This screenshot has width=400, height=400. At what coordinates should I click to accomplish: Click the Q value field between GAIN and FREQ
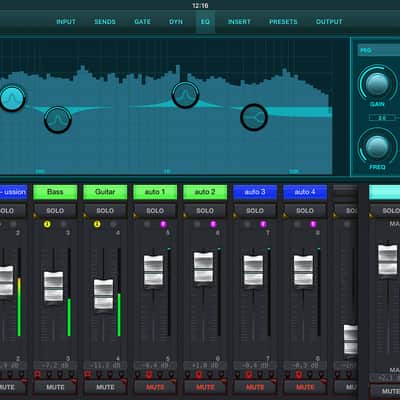coord(383,118)
